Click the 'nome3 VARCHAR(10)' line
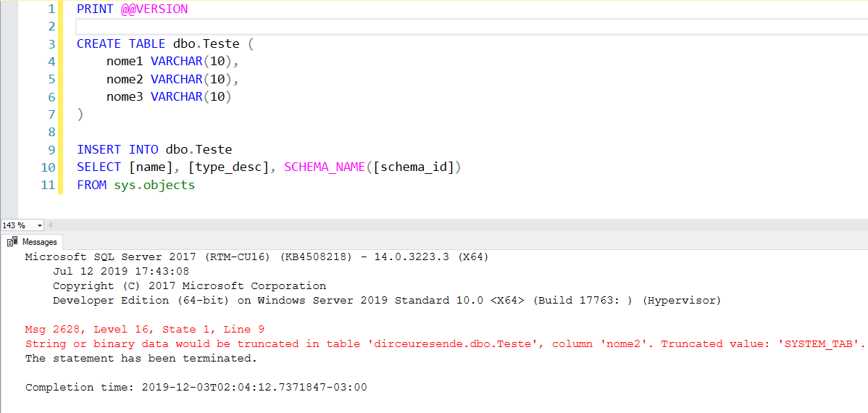868x413 pixels. click(169, 97)
